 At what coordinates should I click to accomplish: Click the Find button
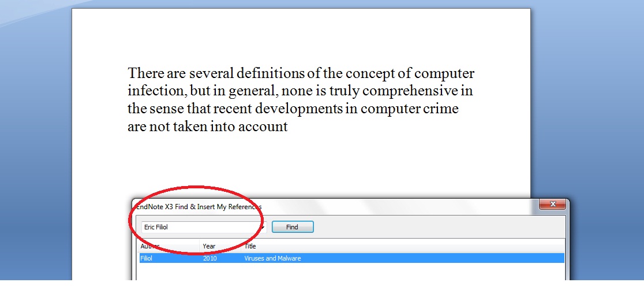coord(293,227)
